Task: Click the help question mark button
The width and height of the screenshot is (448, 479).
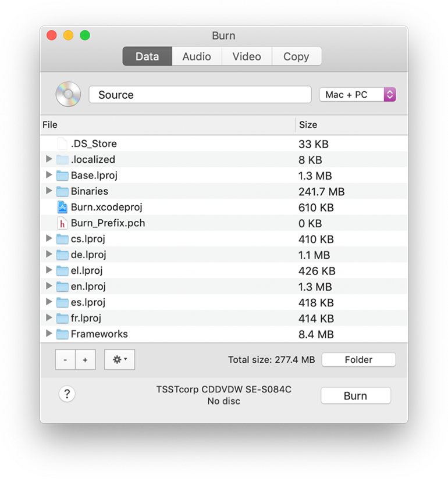Action: pos(67,394)
